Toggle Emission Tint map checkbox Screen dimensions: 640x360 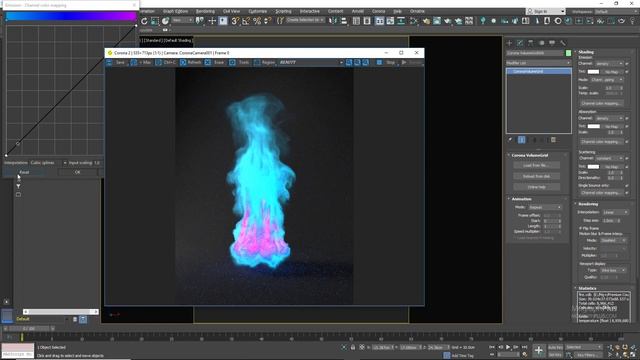pyautogui.click(x=627, y=72)
